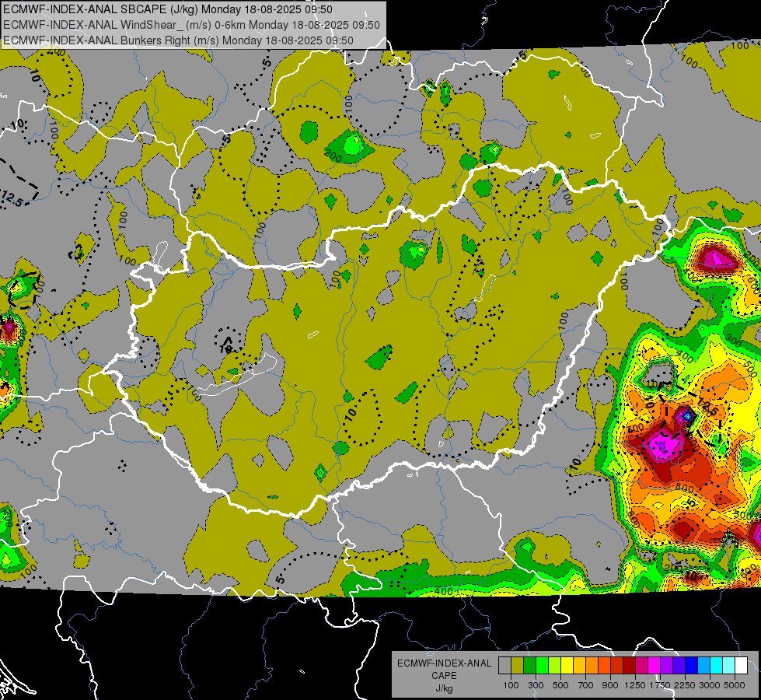Click the Bunkers Right (m/s) title line
Viewport: 761px width, 700px height.
pos(178,40)
